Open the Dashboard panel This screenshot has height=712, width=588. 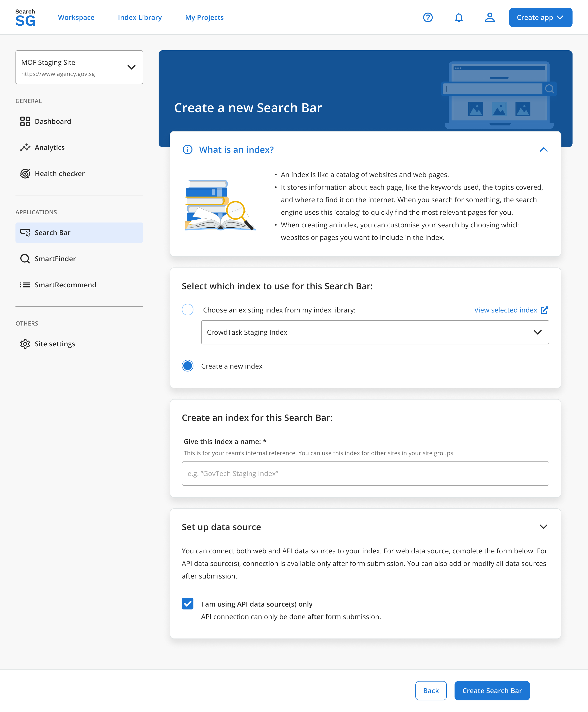tap(52, 121)
